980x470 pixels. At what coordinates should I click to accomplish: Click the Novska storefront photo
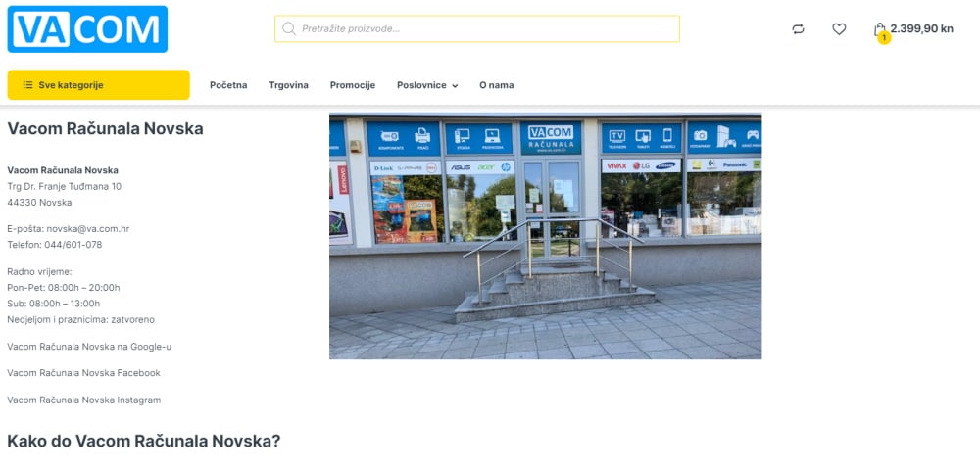[x=545, y=236]
